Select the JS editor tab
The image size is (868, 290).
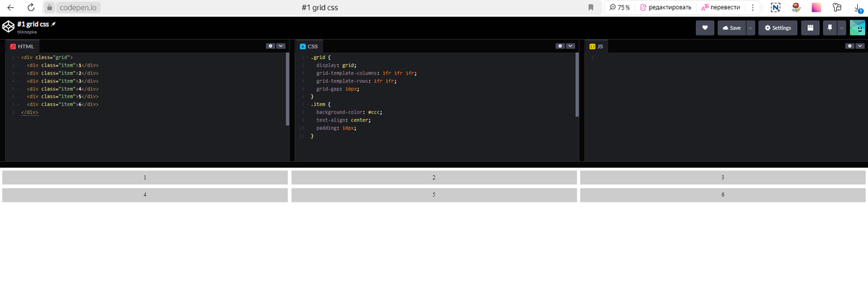pos(597,46)
